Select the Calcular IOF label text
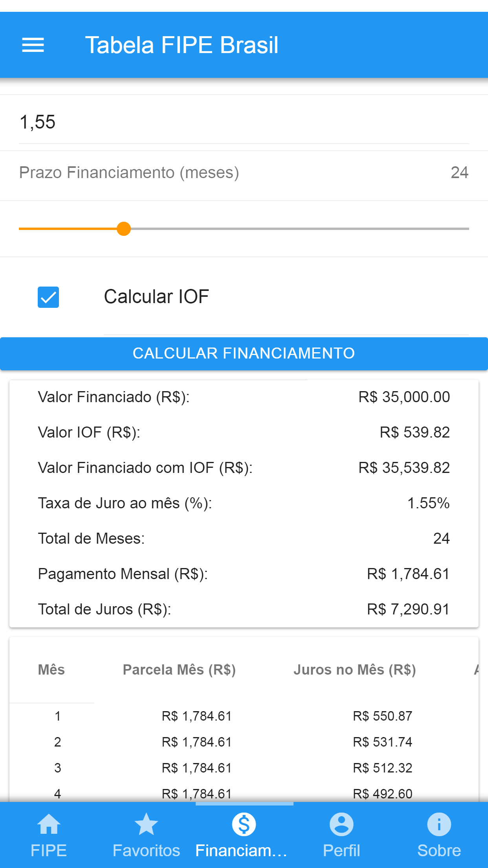 tap(156, 297)
